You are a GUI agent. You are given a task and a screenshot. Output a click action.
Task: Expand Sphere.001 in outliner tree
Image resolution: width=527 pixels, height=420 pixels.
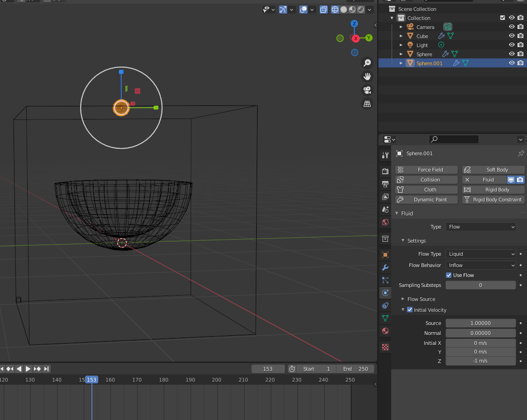[401, 63]
